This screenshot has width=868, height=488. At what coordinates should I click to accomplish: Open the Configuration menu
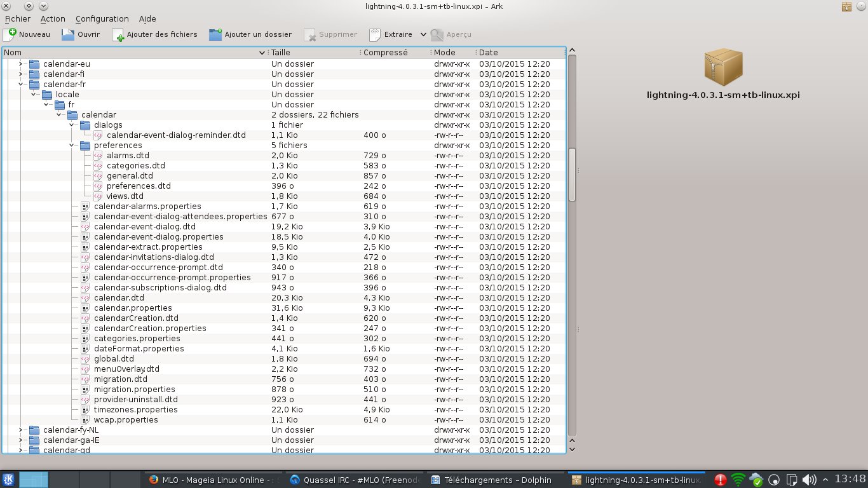102,19
